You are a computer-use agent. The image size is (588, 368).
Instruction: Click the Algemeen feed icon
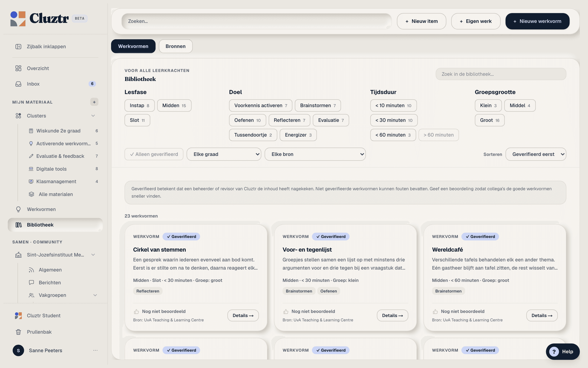pos(32,270)
